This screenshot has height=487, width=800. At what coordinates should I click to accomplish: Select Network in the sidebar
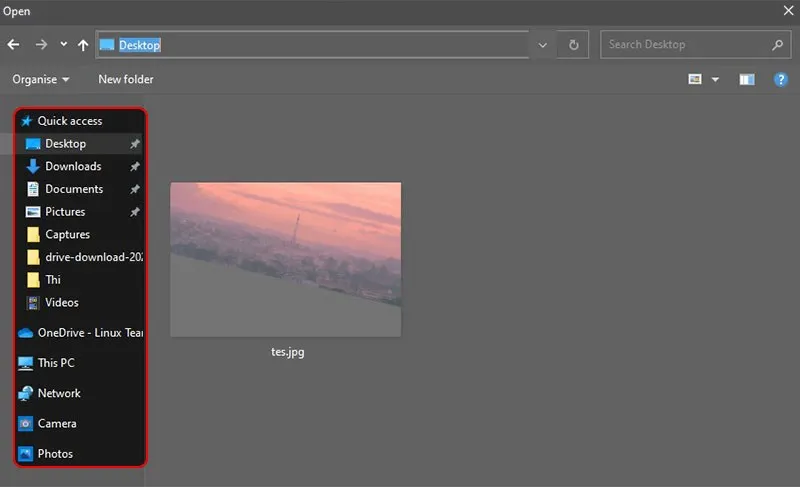coord(59,393)
